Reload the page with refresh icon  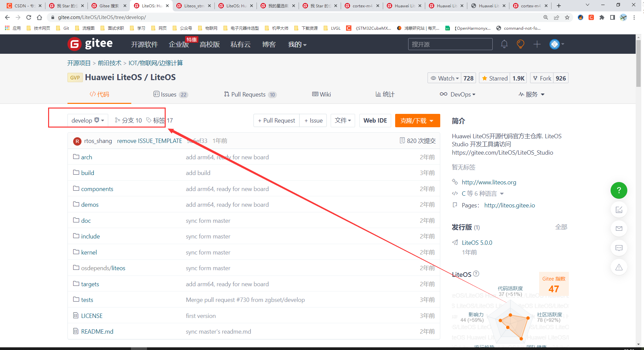[29, 17]
